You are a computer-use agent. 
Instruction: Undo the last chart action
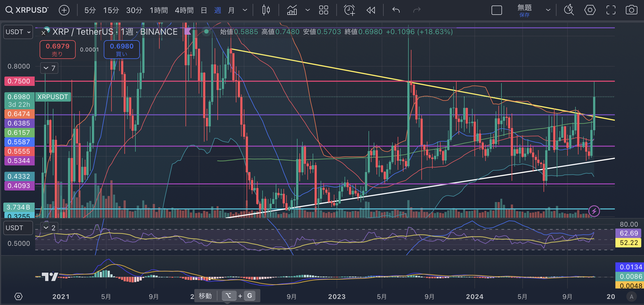(396, 10)
